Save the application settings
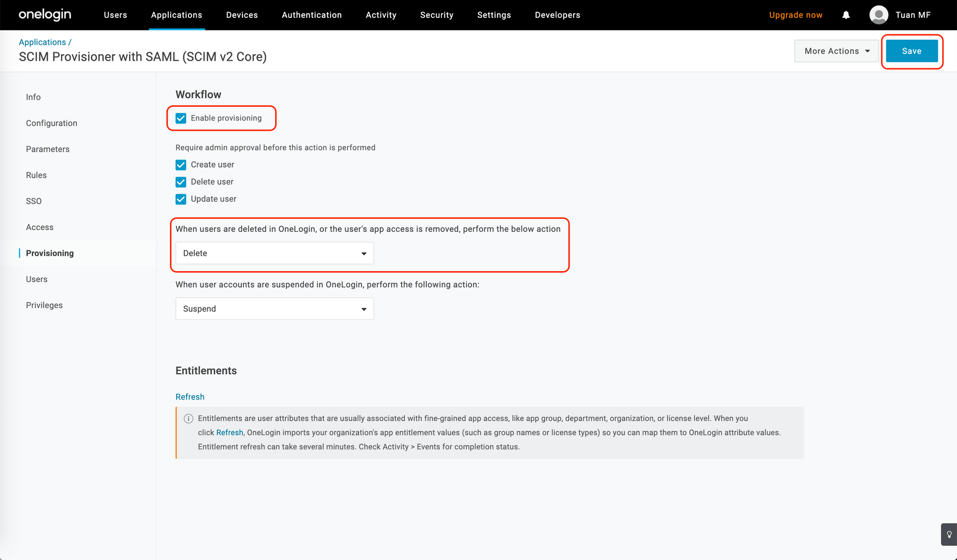957x560 pixels. coord(912,51)
